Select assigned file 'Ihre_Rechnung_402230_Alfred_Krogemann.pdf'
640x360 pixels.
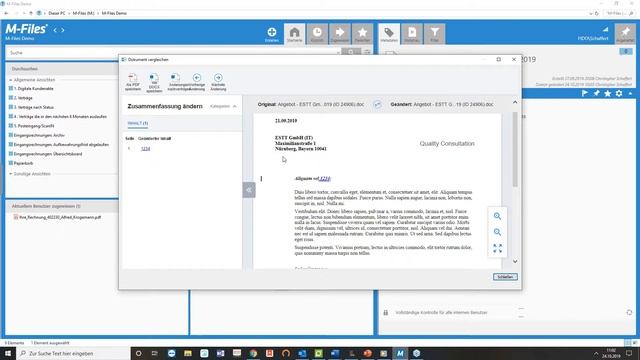60,218
